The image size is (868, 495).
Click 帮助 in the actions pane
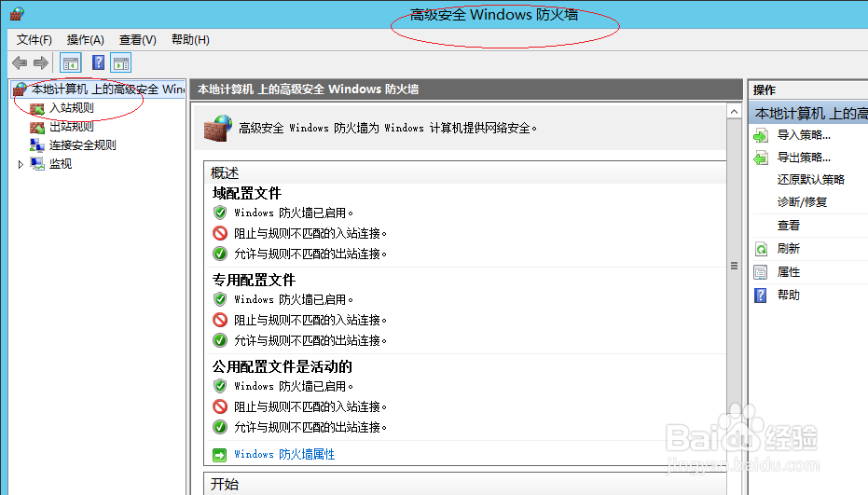pos(789,296)
